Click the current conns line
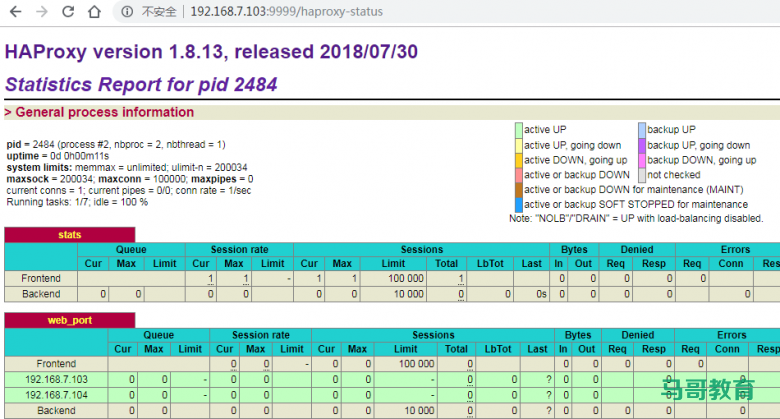The height and width of the screenshot is (419, 780). 129,191
